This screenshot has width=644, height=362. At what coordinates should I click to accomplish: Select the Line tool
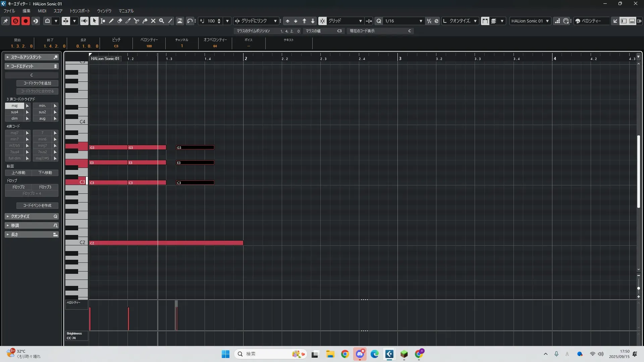pos(170,21)
